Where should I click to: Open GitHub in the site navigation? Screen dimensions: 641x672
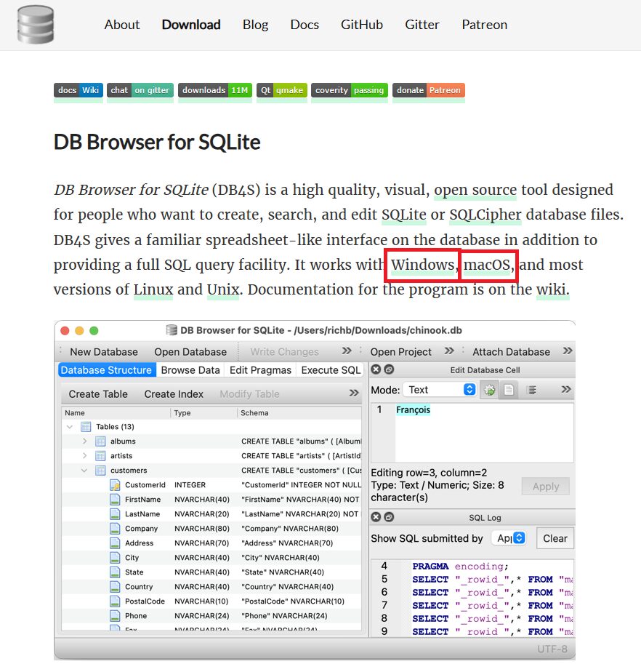362,25
